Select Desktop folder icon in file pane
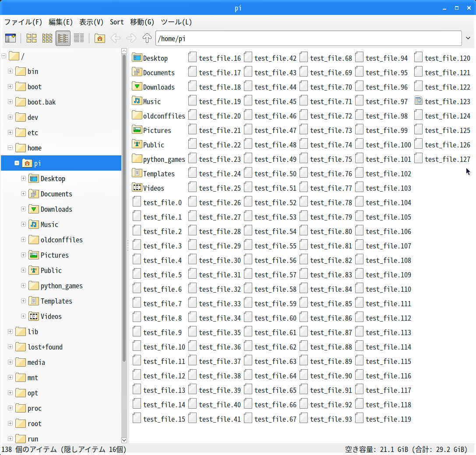Viewport: 476px width, 455px height. click(137, 57)
